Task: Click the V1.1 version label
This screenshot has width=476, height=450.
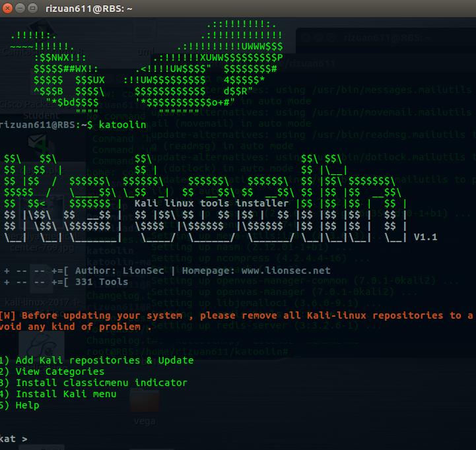Action: tap(426, 237)
